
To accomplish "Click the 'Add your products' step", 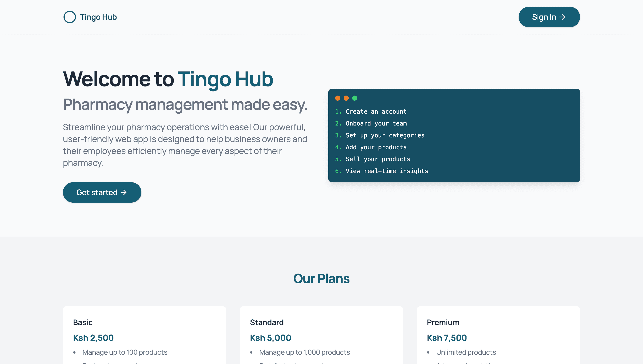I will (376, 147).
